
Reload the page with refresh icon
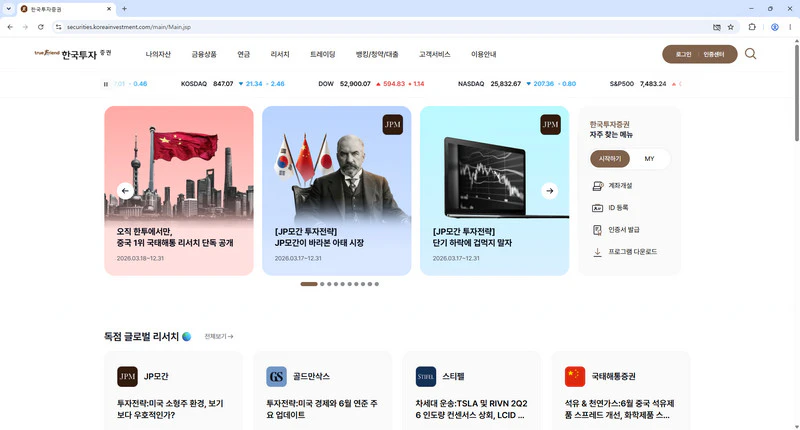pos(41,27)
